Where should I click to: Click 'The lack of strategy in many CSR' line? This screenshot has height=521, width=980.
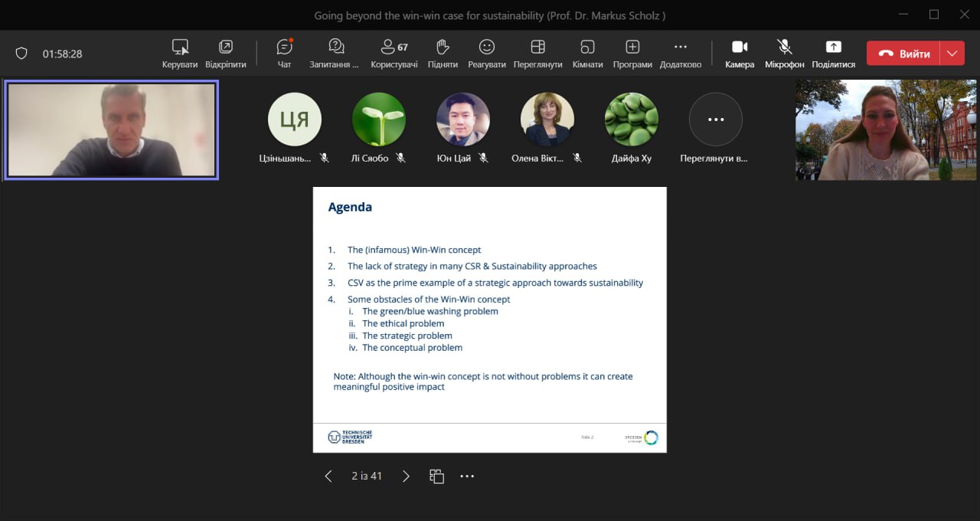pyautogui.click(x=472, y=266)
